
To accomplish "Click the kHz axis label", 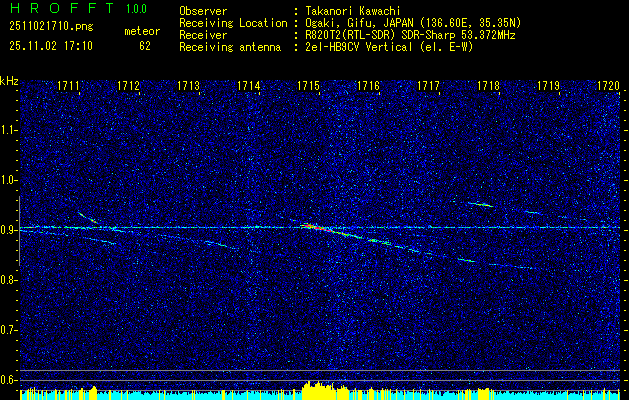I will point(9,81).
